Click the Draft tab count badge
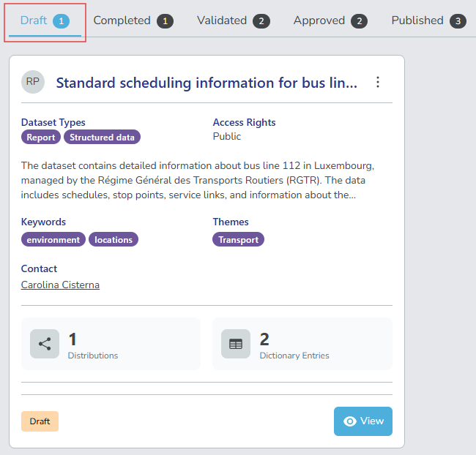476x455 pixels. pos(61,21)
